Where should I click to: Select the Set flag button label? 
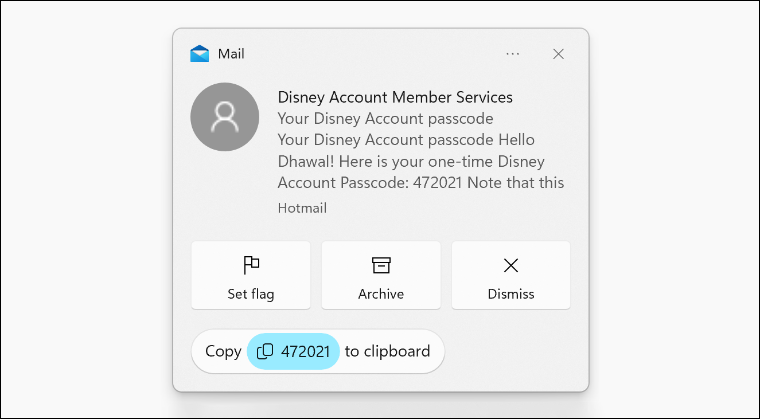point(251,294)
